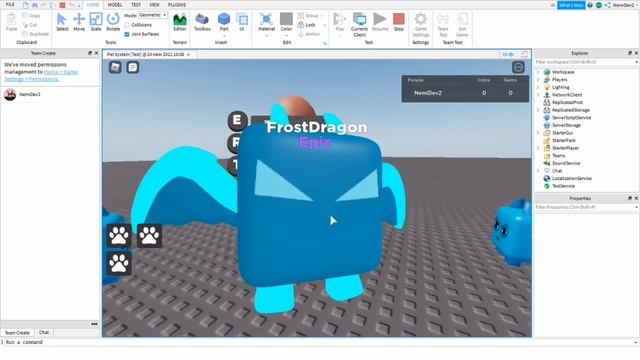This screenshot has width=640, height=360.
Task: Switch to the VIEW ribbon tab
Action: (154, 5)
